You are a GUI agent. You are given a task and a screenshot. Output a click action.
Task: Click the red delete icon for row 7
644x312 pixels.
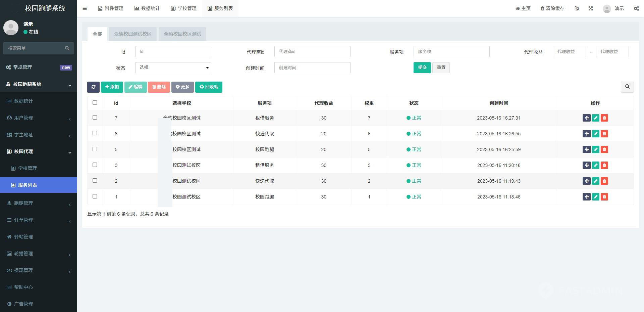tap(604, 118)
